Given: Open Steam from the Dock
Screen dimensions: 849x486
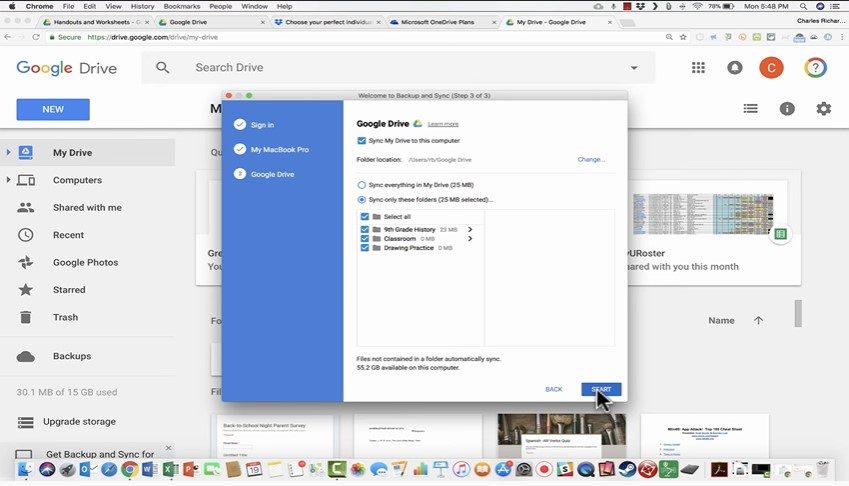Looking at the screenshot, I should tap(627, 469).
